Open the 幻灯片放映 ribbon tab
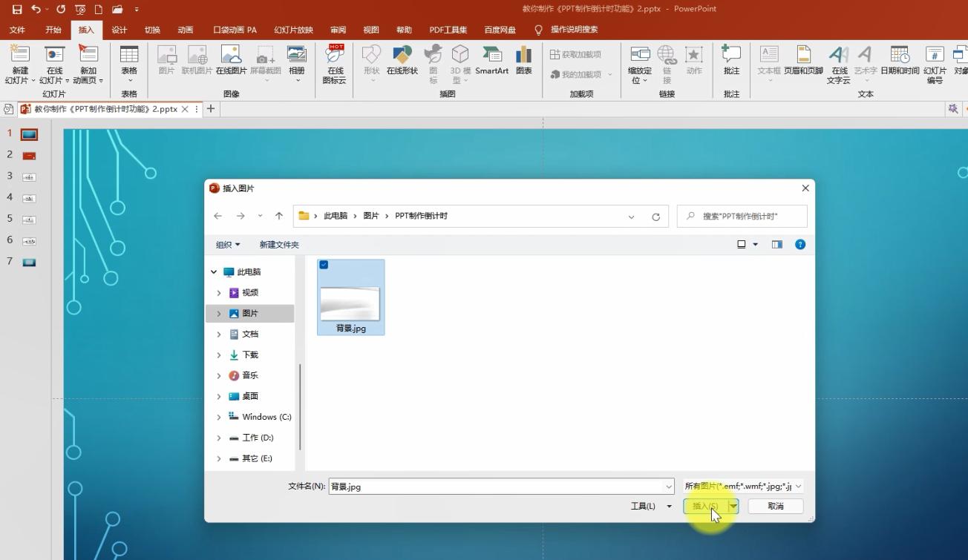 pos(293,30)
